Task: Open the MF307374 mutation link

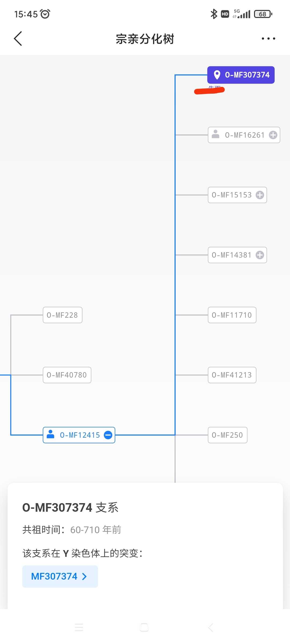Action: [60, 576]
